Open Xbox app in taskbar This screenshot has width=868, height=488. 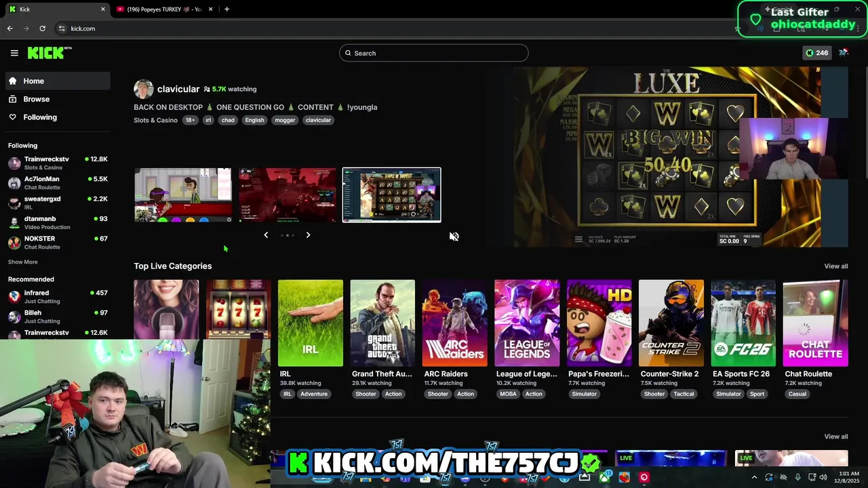604,477
